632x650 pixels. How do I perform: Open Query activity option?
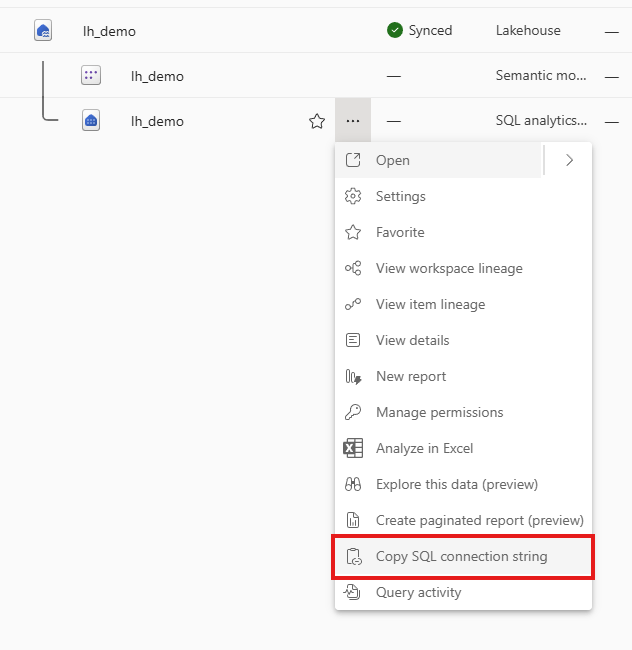(x=418, y=592)
